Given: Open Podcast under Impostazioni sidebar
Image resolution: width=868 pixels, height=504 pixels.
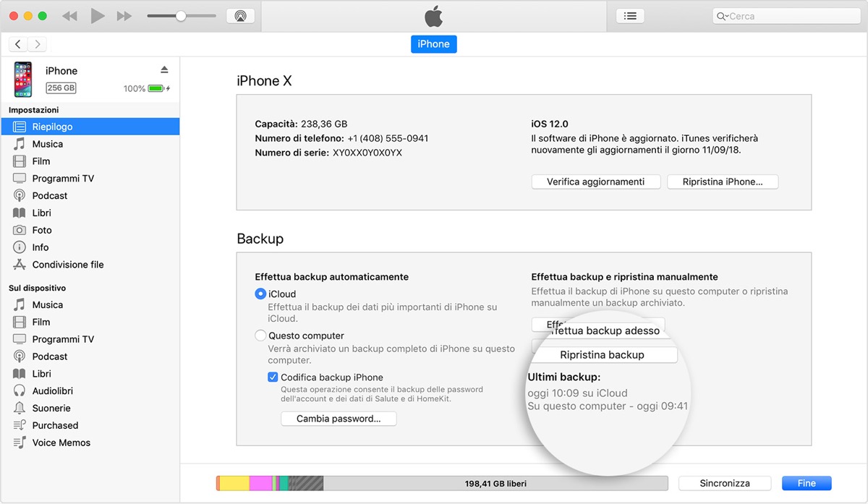Looking at the screenshot, I should click(x=49, y=195).
